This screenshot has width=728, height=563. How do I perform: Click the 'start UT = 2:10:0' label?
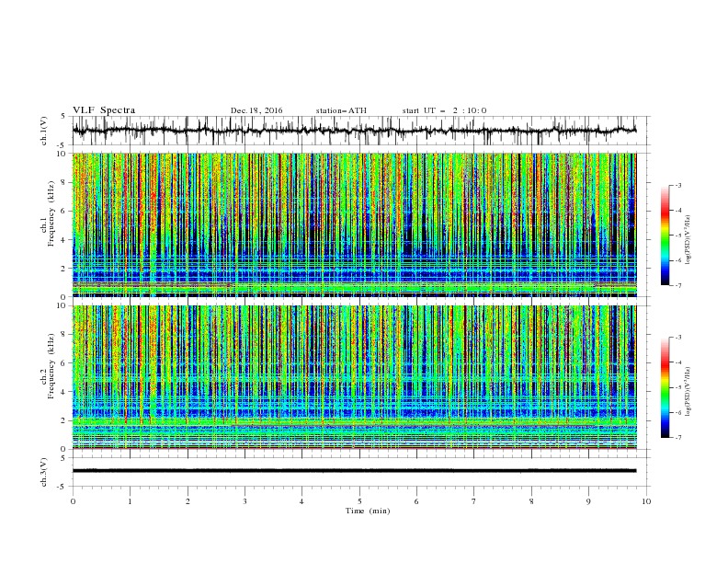tap(444, 110)
